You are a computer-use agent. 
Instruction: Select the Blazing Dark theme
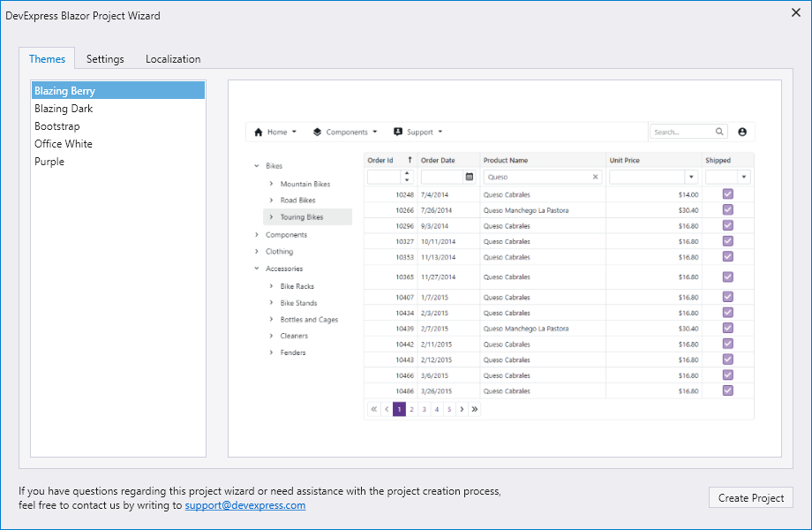tap(64, 109)
